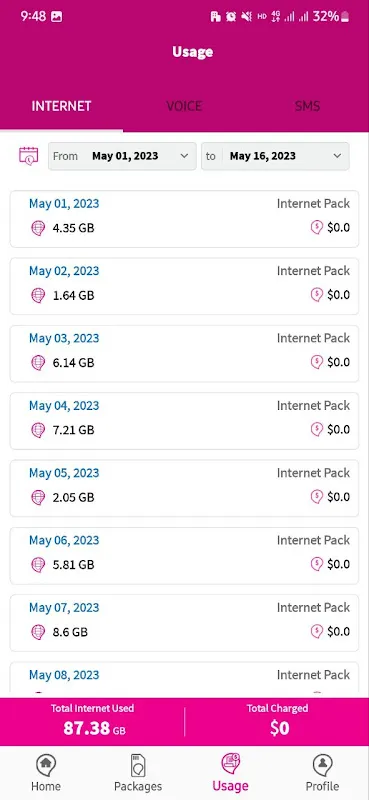Expand the to May 16, 2023 dropdown
This screenshot has height=800, width=369.
tap(276, 156)
